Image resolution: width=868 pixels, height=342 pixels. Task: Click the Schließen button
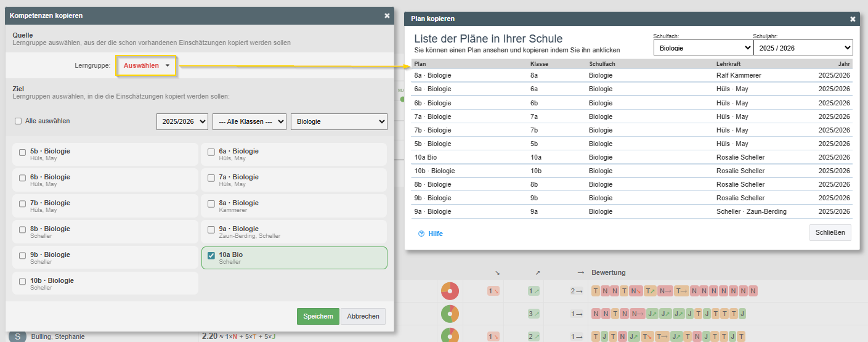pos(830,232)
